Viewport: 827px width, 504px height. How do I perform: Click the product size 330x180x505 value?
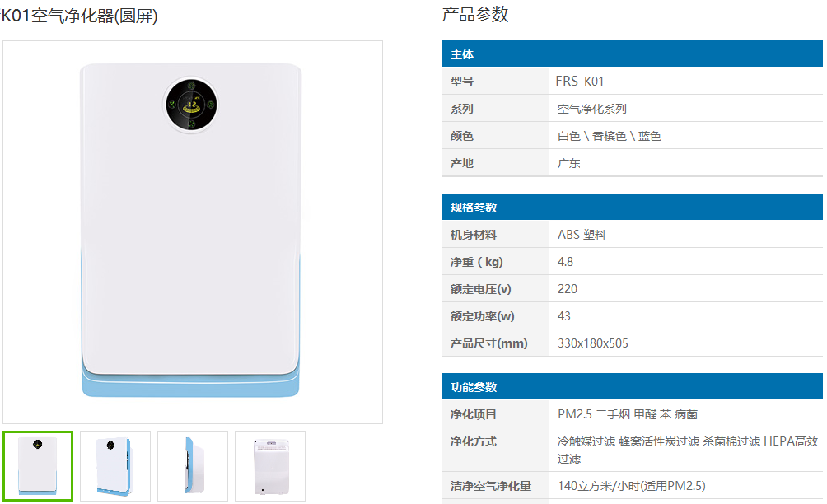click(x=593, y=343)
